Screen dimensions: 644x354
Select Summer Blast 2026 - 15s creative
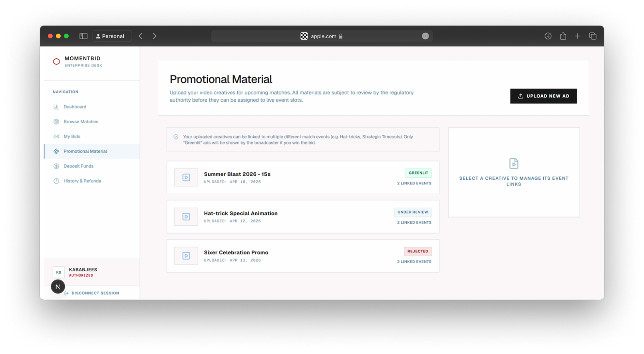[x=303, y=178]
